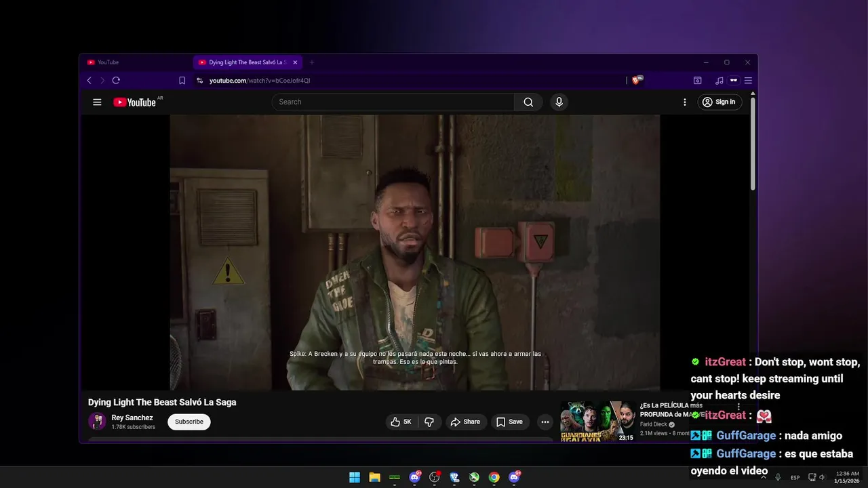Open new tab with plus button
The height and width of the screenshot is (488, 868).
tap(312, 62)
